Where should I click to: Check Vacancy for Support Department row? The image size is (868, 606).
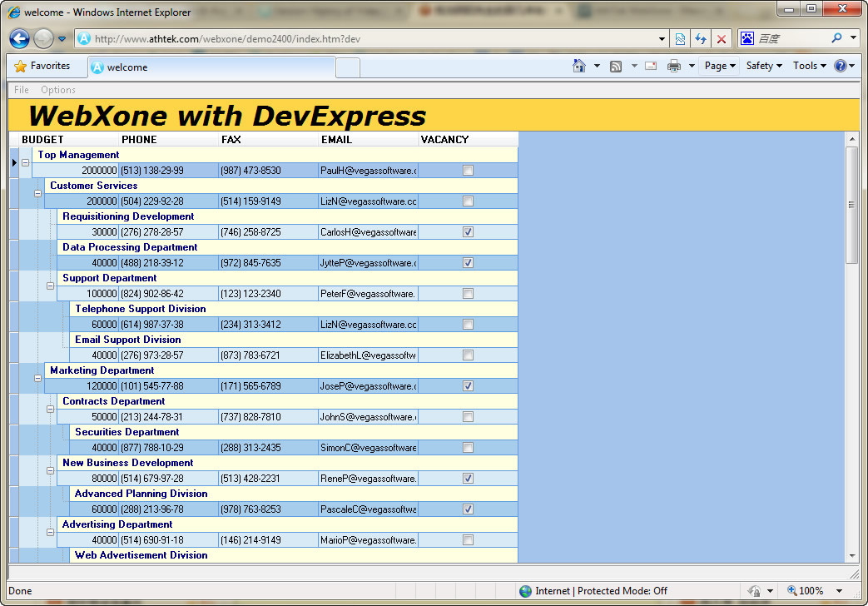pyautogui.click(x=469, y=294)
